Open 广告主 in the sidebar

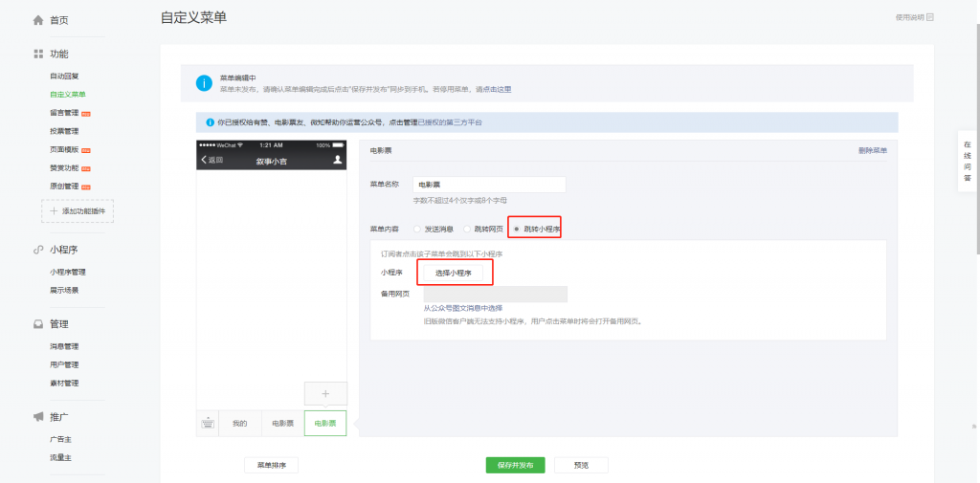[60, 439]
